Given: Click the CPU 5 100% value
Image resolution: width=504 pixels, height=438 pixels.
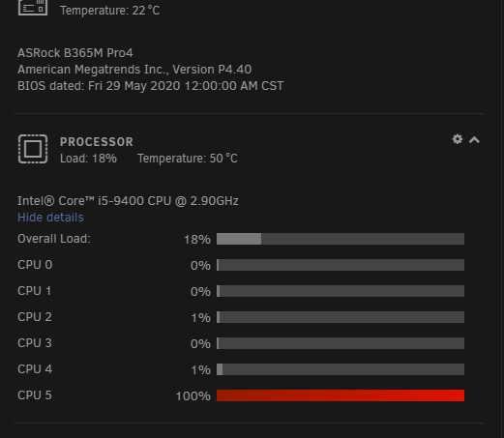Looking at the screenshot, I should 193,396.
